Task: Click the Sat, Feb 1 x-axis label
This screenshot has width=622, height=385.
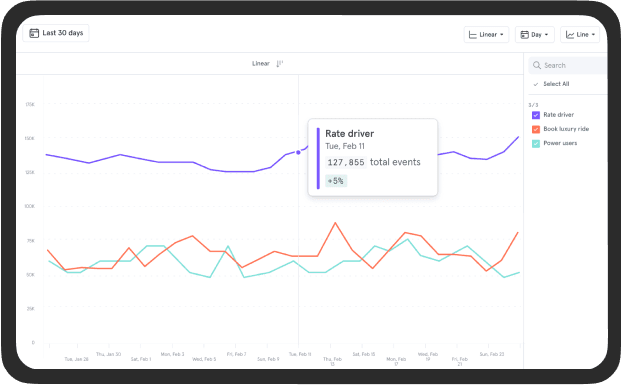Action: coord(141,359)
